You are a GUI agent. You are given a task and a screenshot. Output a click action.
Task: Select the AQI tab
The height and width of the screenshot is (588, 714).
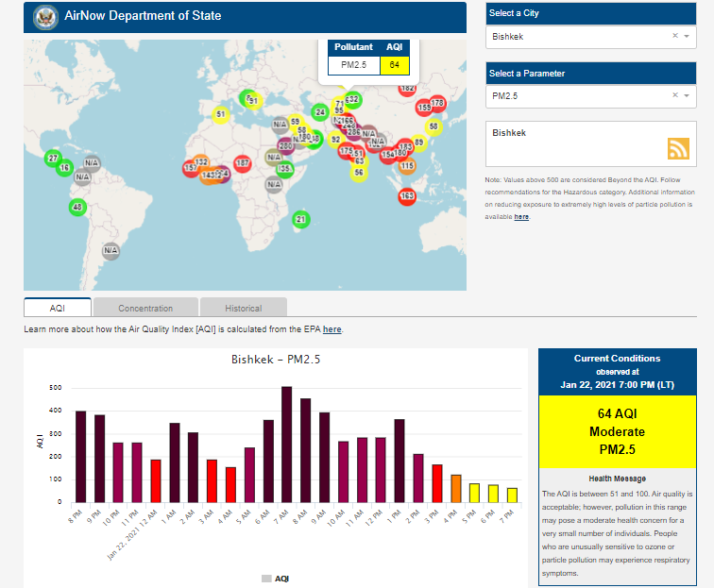[x=57, y=308]
